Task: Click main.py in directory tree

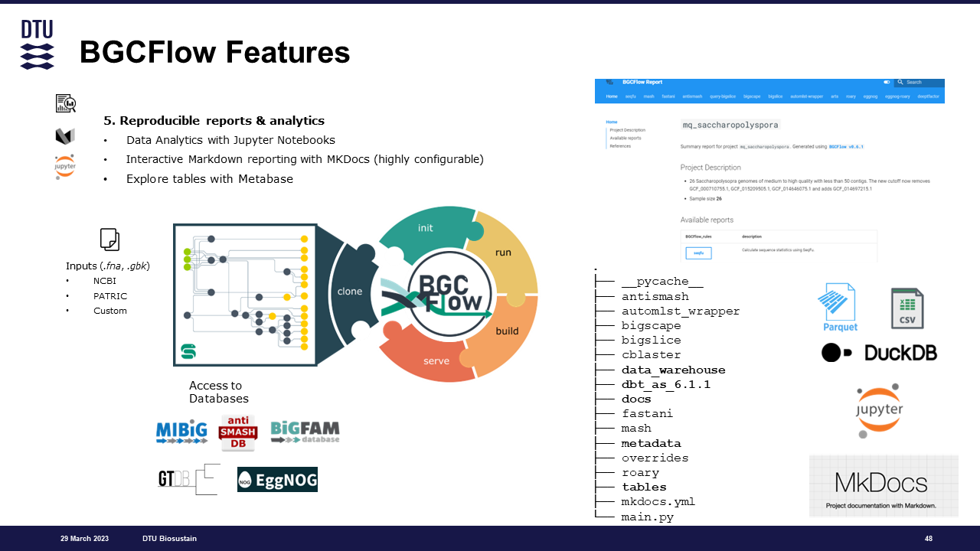Action: [648, 517]
